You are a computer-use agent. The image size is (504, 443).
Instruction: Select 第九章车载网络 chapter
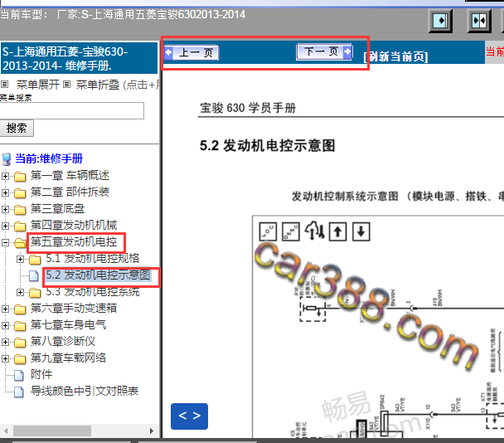tap(68, 358)
